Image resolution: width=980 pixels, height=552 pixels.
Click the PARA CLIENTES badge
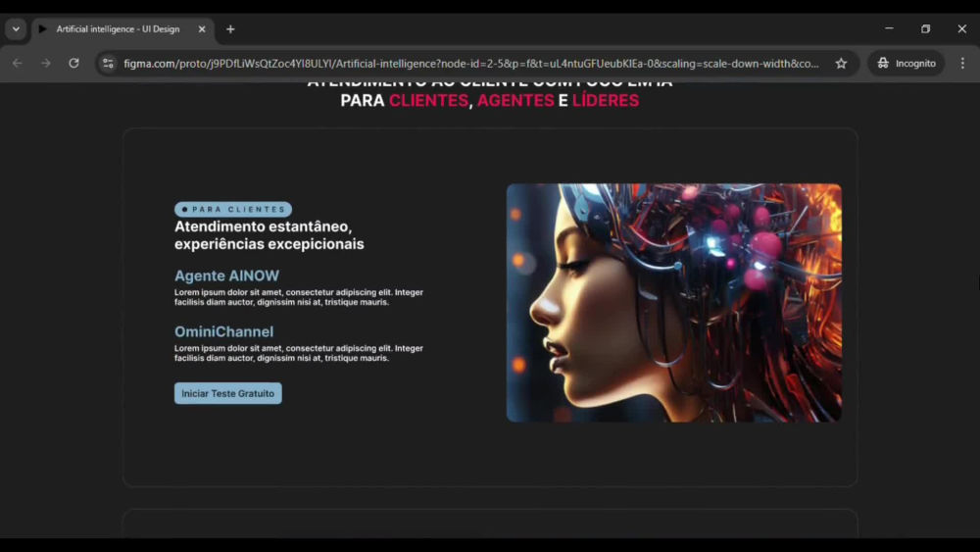[x=233, y=210]
